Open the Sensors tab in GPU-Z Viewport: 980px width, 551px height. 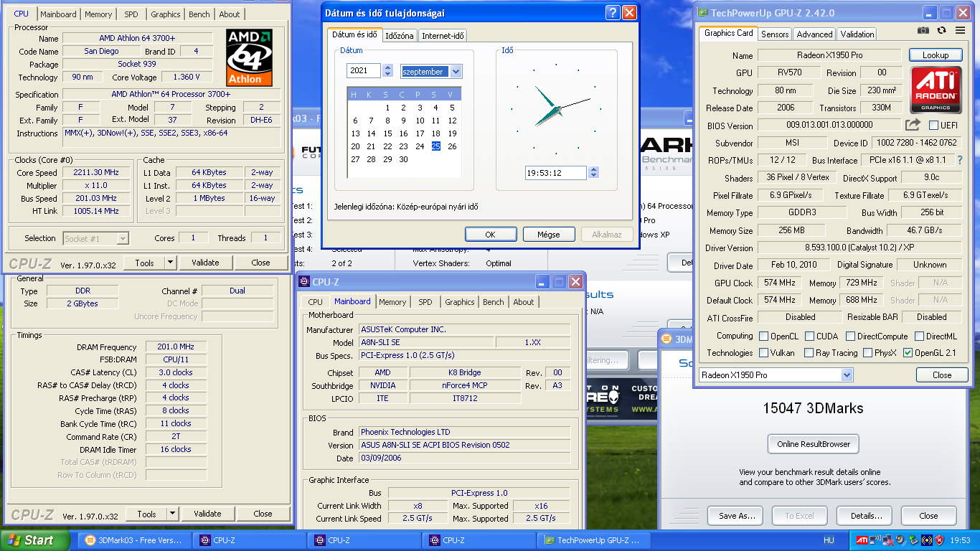775,34
